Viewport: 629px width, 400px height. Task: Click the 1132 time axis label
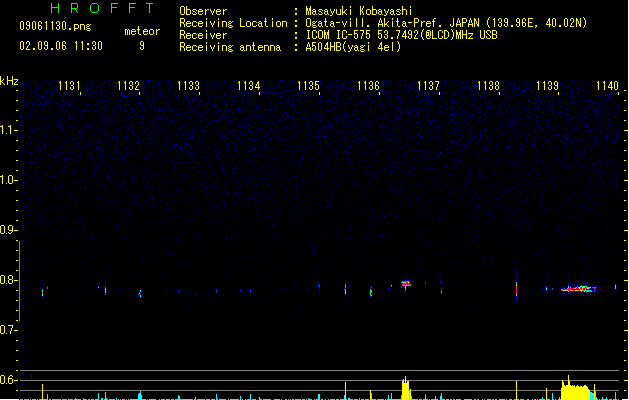pos(128,86)
